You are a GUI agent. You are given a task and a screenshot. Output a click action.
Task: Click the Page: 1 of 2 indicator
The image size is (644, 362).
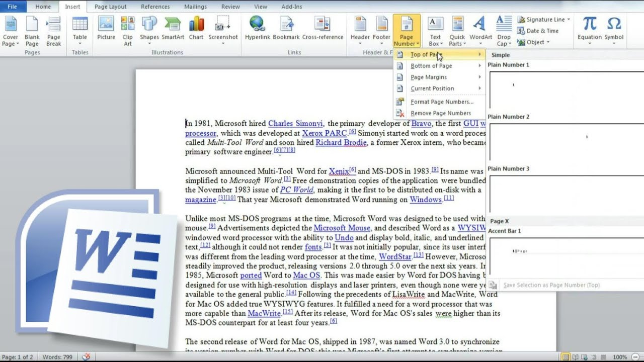coord(18,357)
